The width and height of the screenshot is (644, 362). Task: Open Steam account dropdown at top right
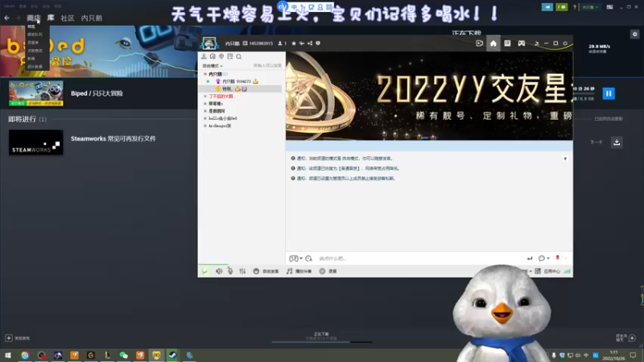click(590, 7)
